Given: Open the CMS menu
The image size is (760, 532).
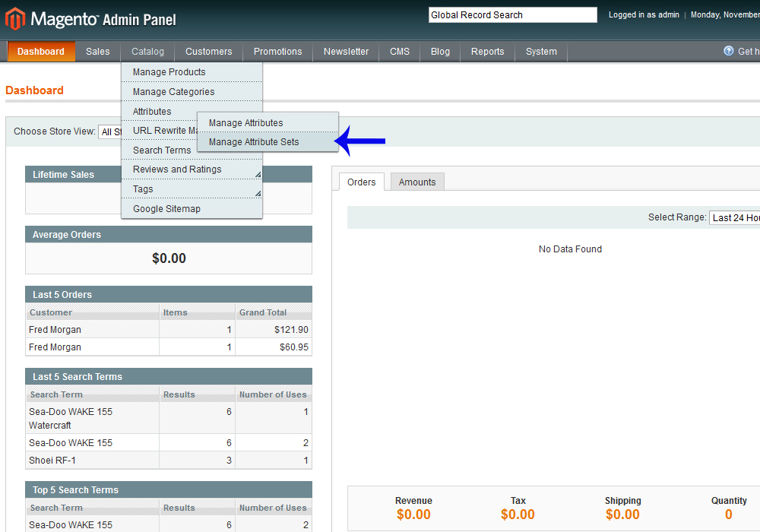Looking at the screenshot, I should (400, 52).
